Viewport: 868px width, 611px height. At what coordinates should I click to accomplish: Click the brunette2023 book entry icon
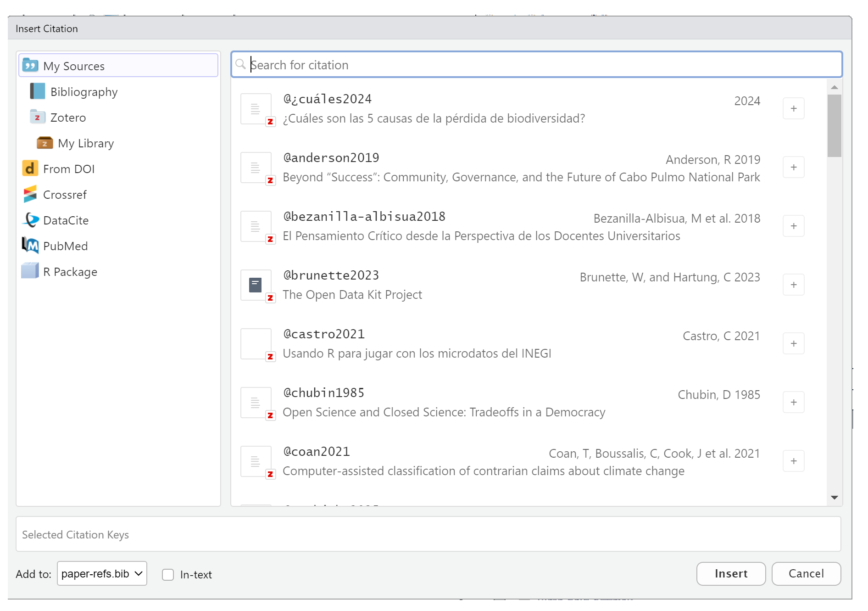click(256, 285)
